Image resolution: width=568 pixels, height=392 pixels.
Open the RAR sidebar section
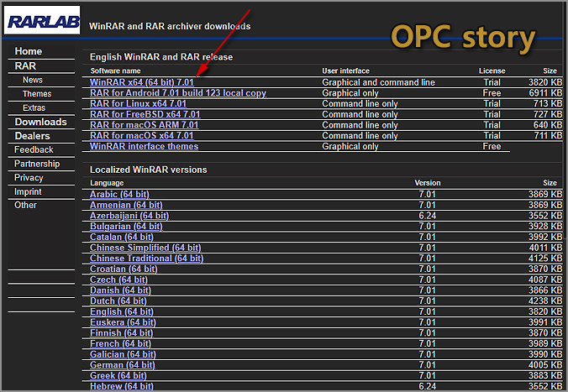click(25, 65)
